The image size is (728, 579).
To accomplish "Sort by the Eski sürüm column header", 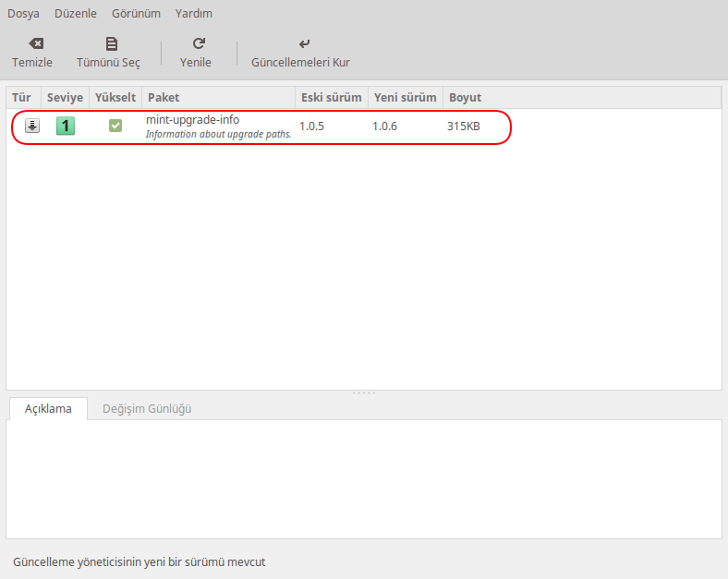I will pyautogui.click(x=332, y=98).
